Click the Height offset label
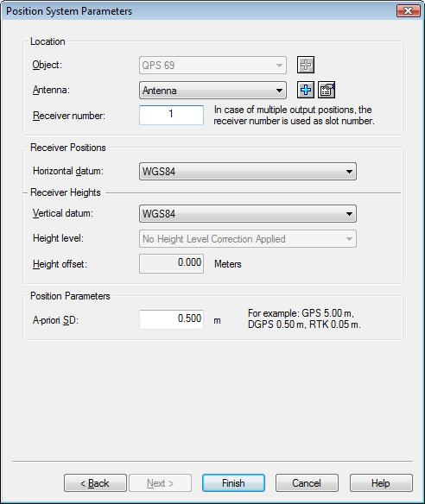The width and height of the screenshot is (425, 504). (60, 265)
